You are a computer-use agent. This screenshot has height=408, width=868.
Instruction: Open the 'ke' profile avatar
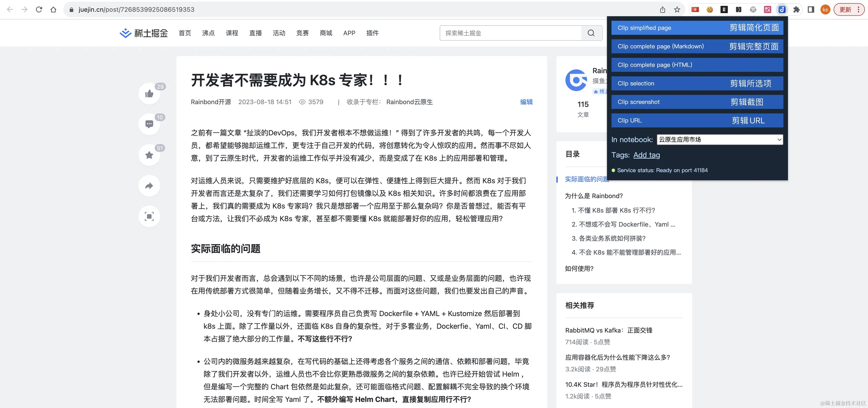point(825,9)
